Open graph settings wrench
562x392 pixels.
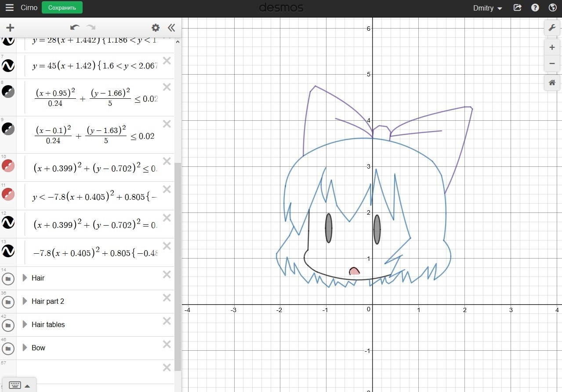(x=552, y=28)
